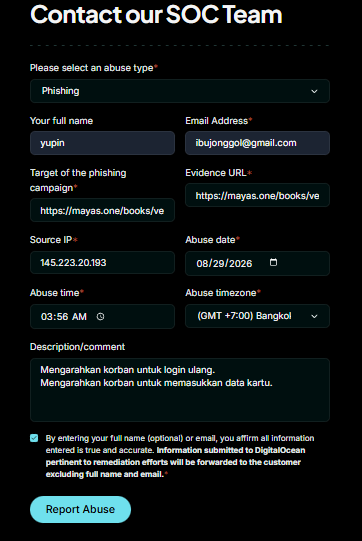Click the Abuse time field showing 03:56 AM
This screenshot has width=362, height=541.
102,316
